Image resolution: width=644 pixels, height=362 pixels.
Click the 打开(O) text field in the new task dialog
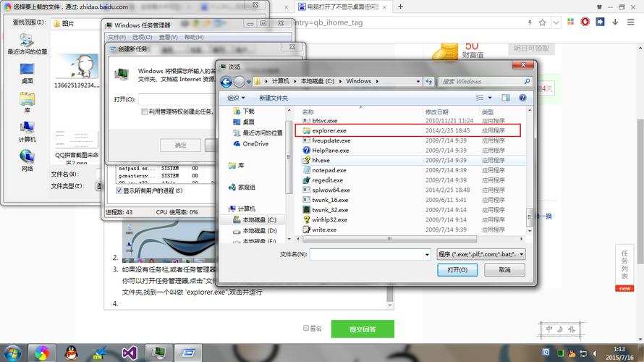[x=177, y=99]
